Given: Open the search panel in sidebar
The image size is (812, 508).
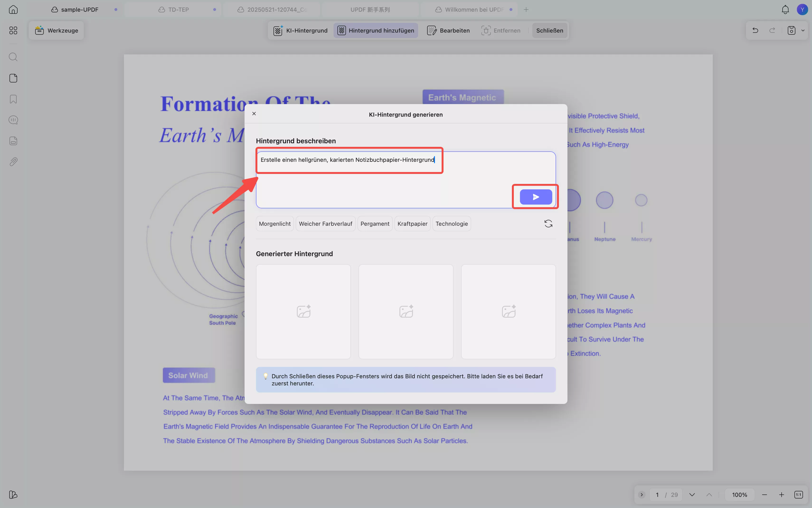Looking at the screenshot, I should click(x=13, y=57).
